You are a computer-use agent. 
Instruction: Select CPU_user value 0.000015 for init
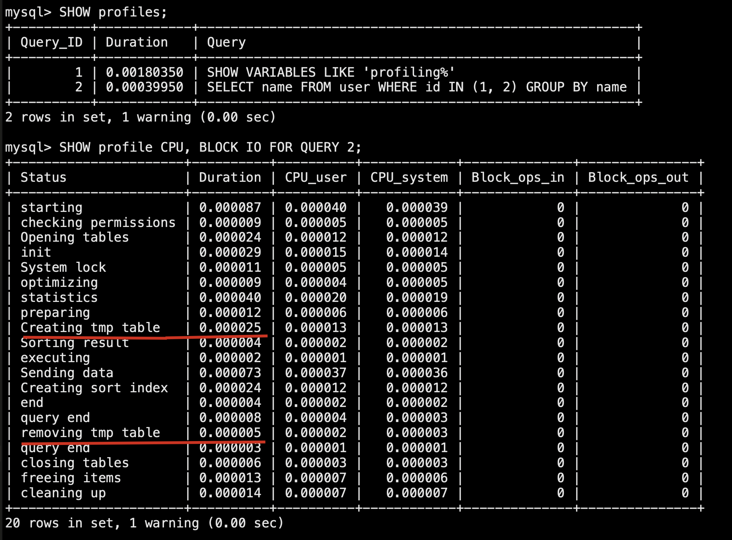coord(316,252)
